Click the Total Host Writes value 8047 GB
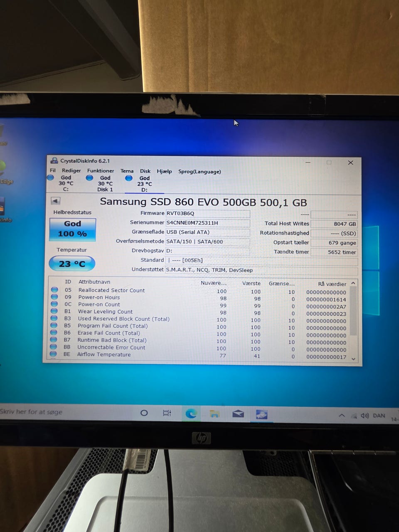Screen dimensions: 399x532 (x=334, y=224)
